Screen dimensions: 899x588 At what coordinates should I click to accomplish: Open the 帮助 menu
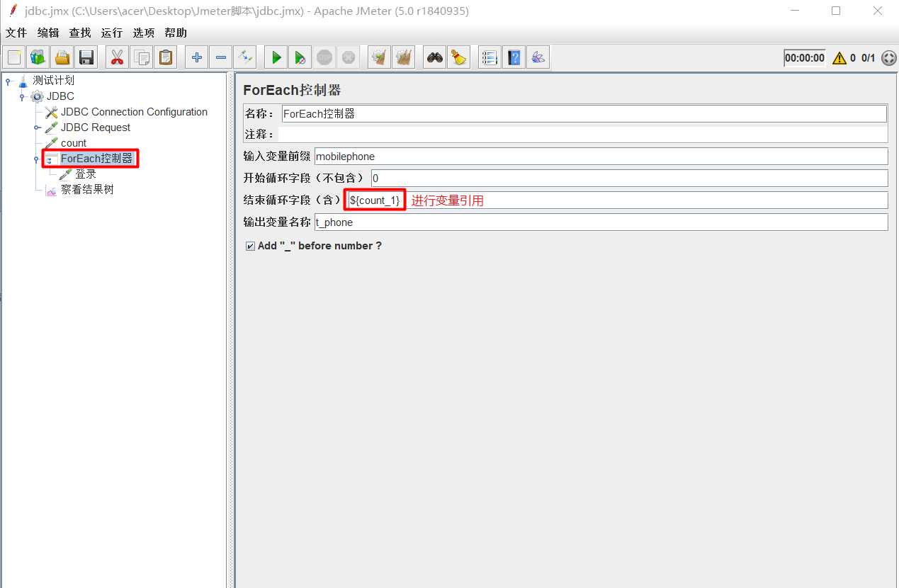pos(176,33)
